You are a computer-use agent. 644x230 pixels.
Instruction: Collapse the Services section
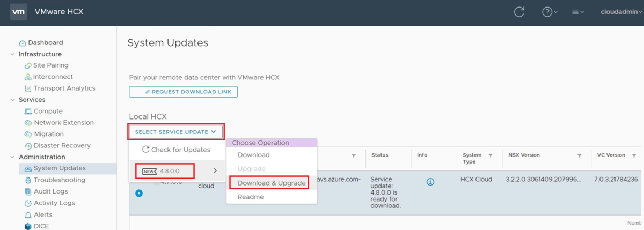pos(13,100)
